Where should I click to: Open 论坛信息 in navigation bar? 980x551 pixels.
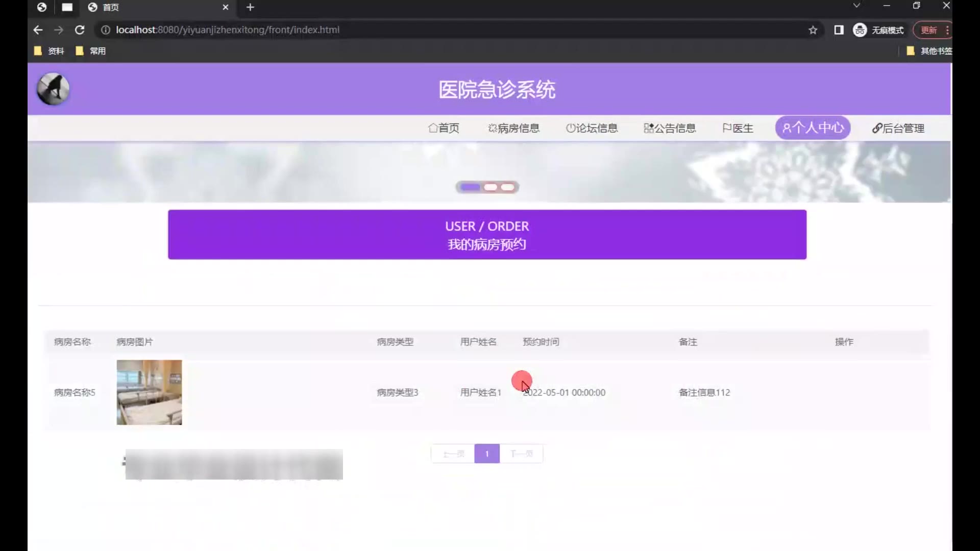click(592, 128)
